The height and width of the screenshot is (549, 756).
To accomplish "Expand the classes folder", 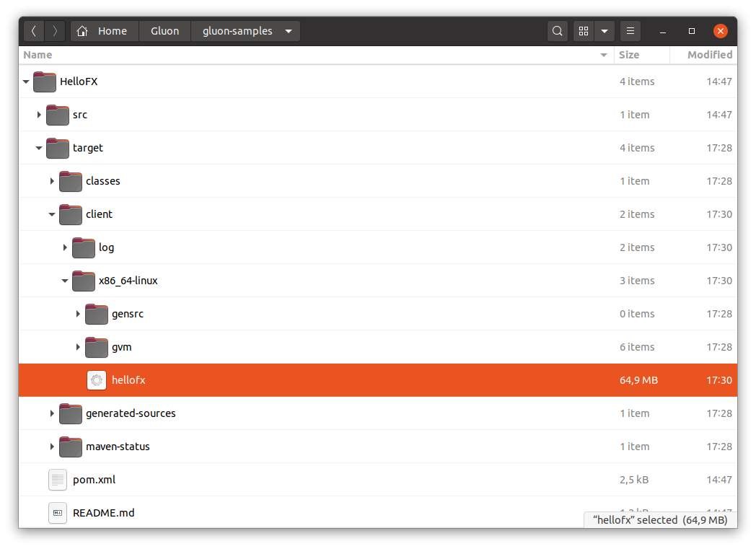I will click(52, 181).
